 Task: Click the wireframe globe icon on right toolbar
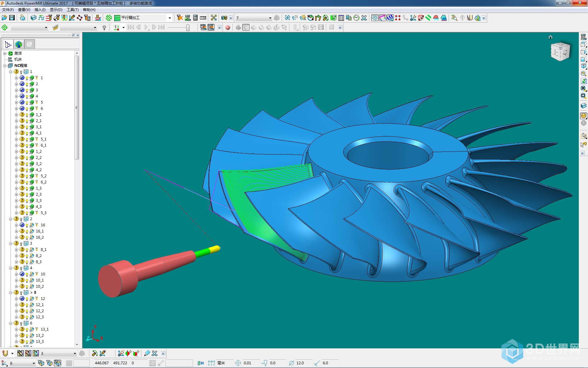(583, 123)
